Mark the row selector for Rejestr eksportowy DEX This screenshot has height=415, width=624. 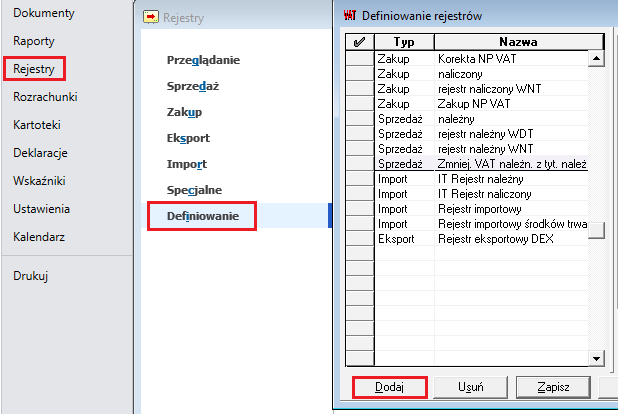360,239
